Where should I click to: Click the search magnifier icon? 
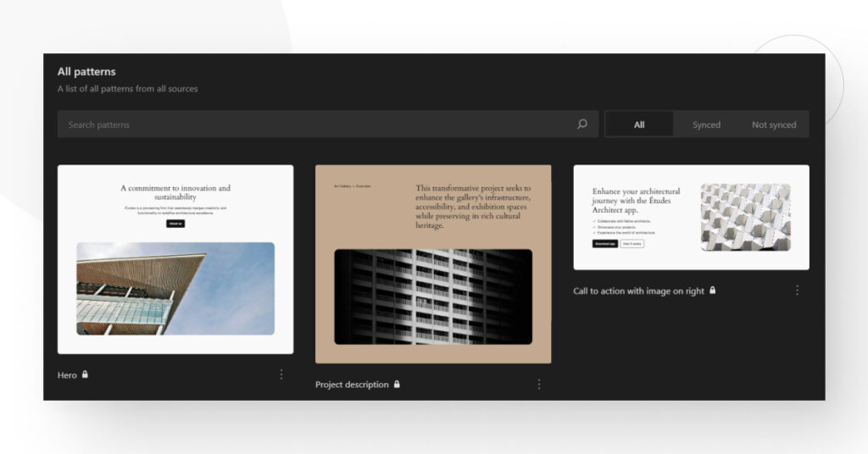(581, 124)
